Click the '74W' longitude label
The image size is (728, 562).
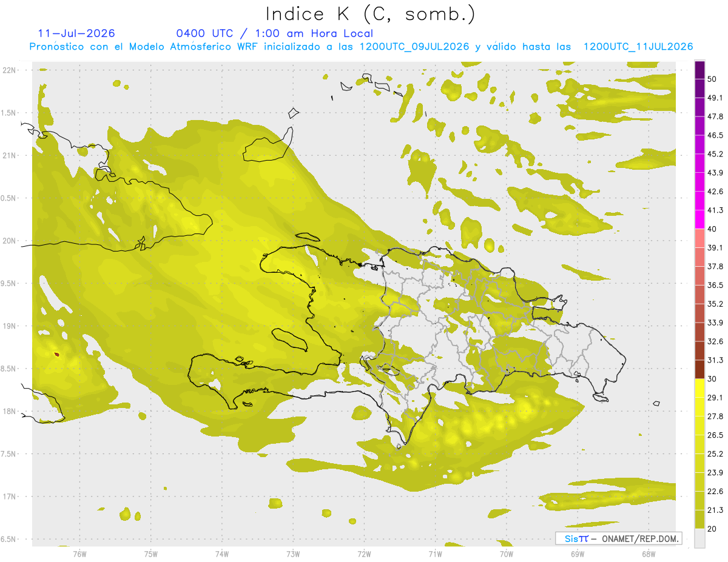221,554
